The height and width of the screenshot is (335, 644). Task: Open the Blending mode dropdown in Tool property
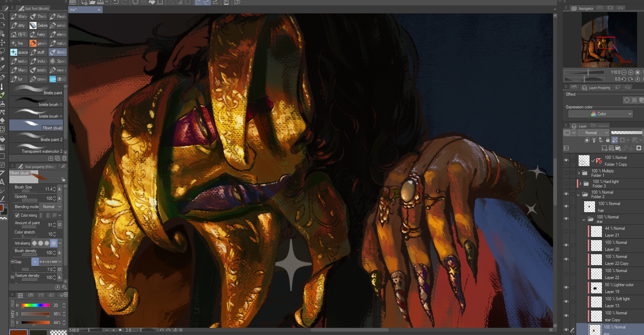(x=52, y=207)
